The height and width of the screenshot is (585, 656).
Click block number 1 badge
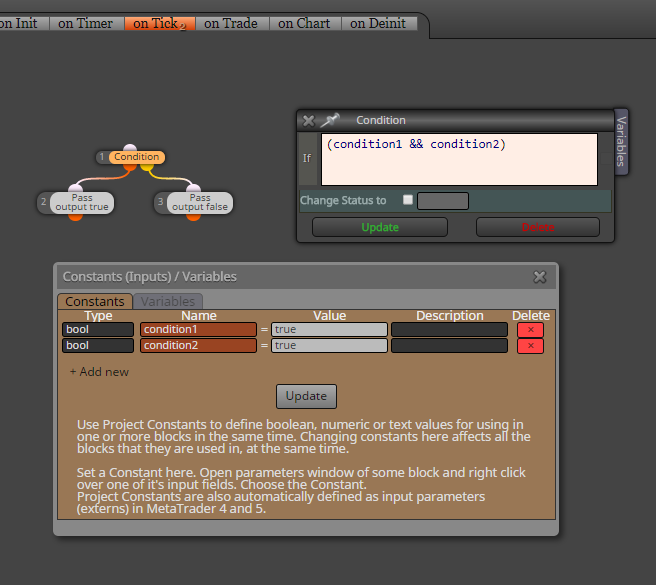[x=102, y=157]
